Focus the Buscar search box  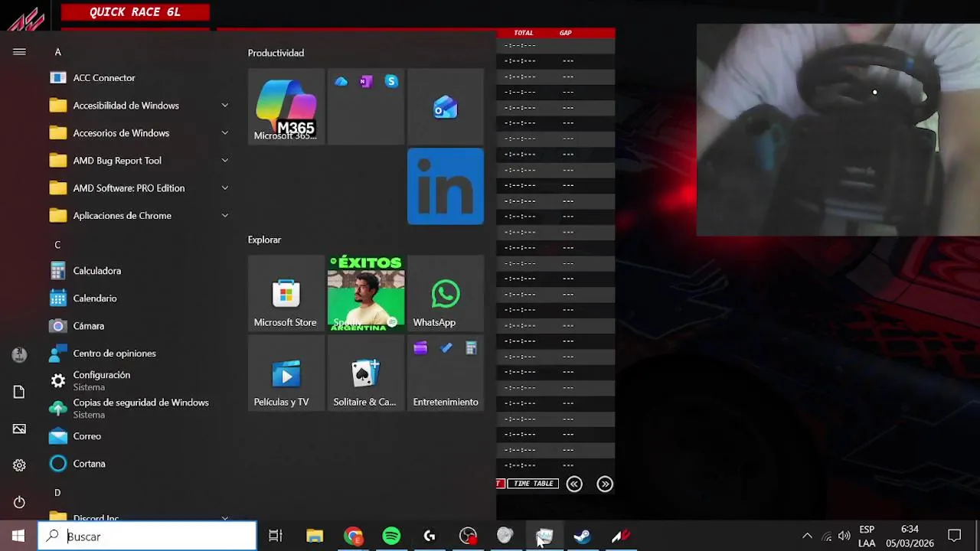[147, 536]
